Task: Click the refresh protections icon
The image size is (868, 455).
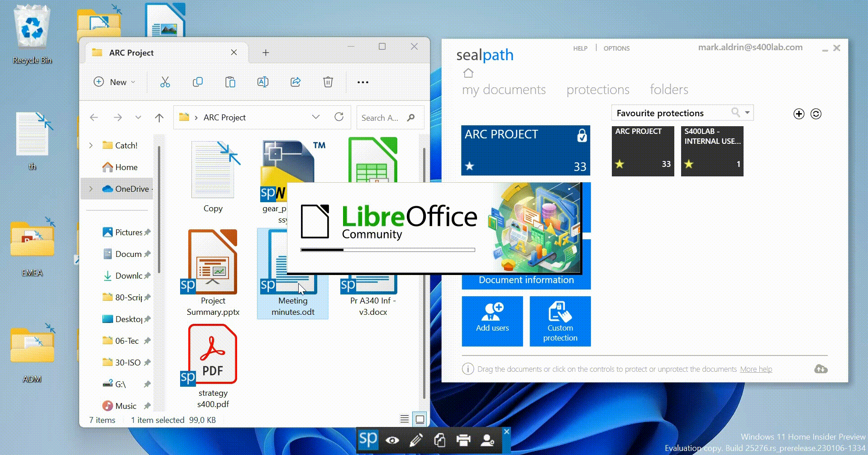Action: click(x=816, y=114)
